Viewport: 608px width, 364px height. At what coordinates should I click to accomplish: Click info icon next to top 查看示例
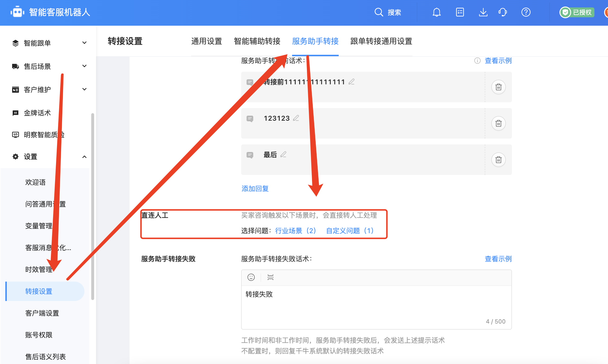477,61
